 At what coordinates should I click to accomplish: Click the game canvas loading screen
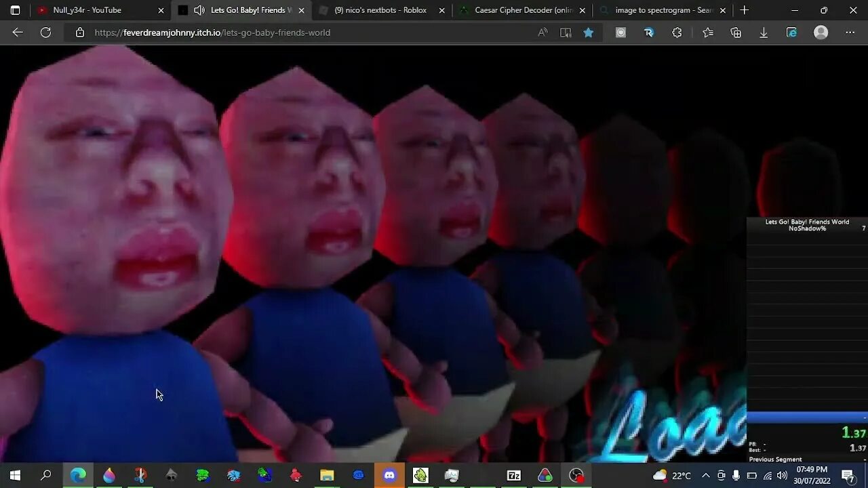tap(373, 254)
